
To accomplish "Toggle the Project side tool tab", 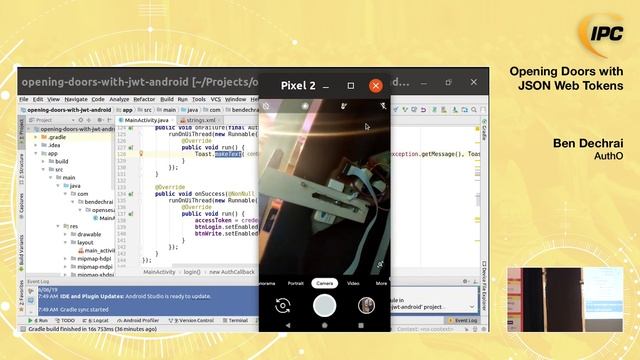I will tap(22, 131).
